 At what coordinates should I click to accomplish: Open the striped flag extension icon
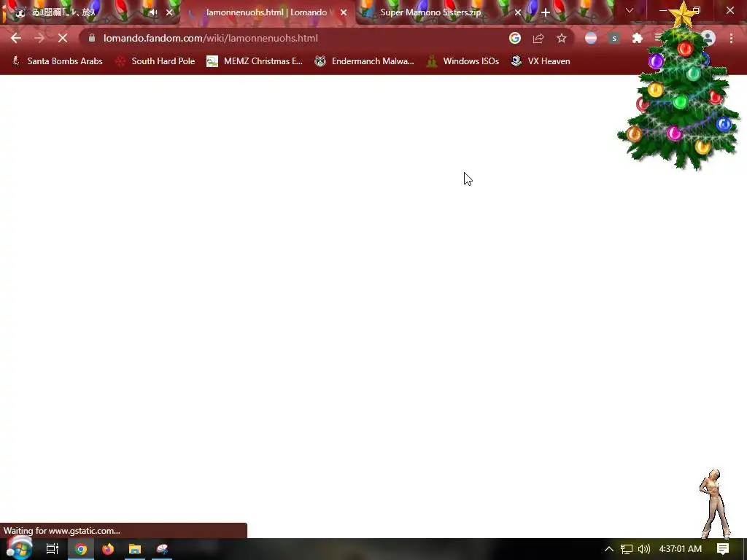point(591,38)
